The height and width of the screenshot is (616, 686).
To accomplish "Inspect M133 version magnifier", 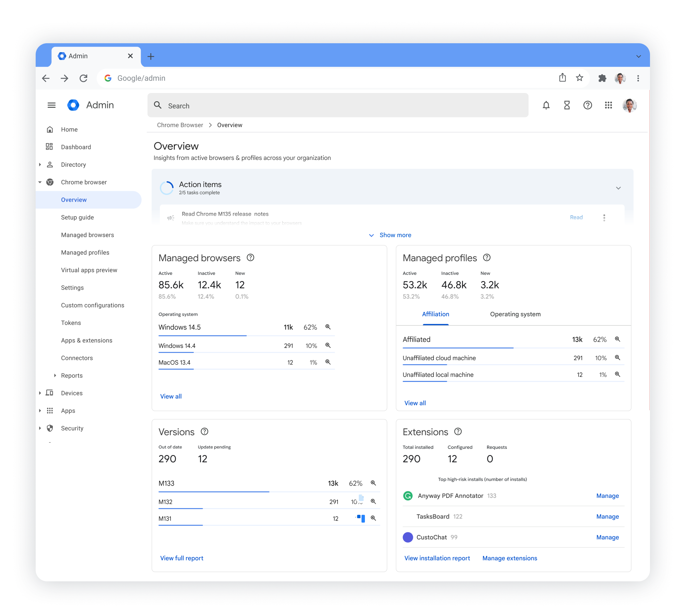I will pyautogui.click(x=373, y=483).
